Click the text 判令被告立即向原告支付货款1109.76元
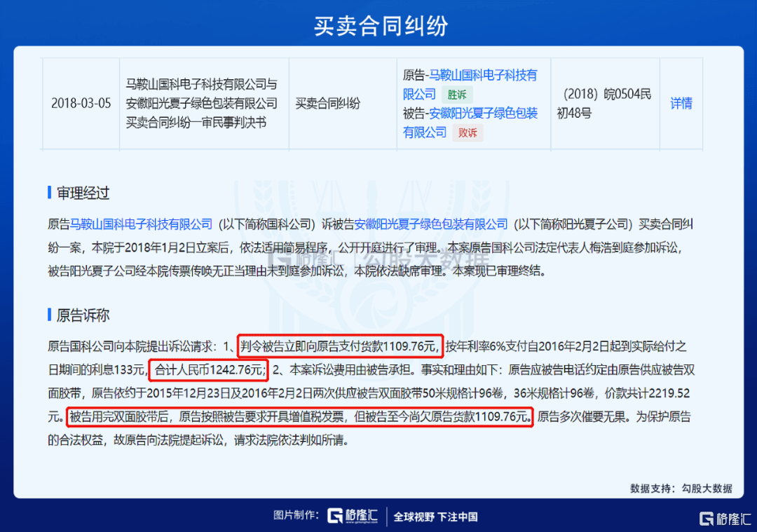 coord(339,346)
